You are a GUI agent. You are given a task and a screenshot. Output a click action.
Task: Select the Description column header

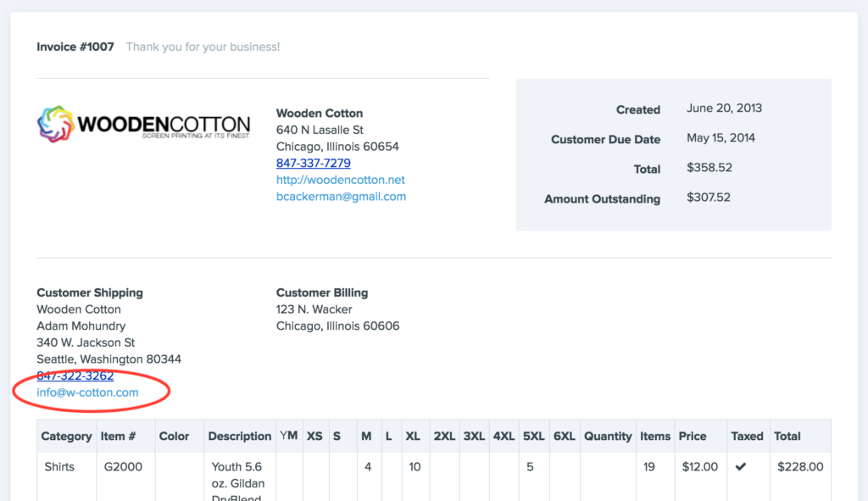coord(239,436)
